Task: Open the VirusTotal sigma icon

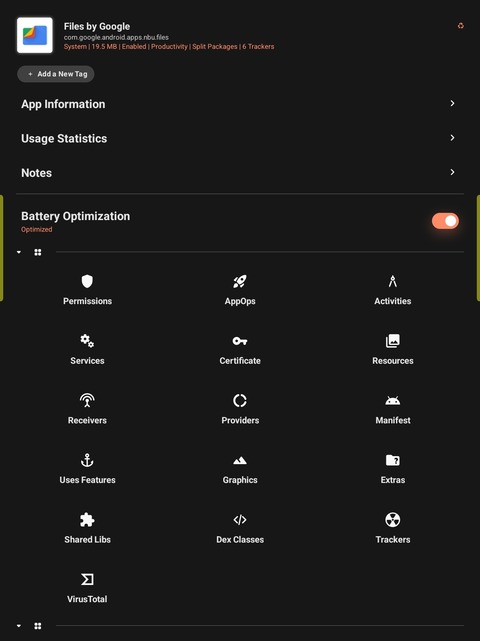Action: tap(87, 579)
